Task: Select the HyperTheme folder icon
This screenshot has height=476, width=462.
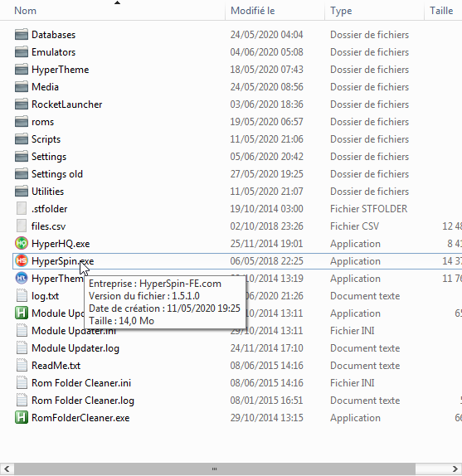Action: pos(22,70)
